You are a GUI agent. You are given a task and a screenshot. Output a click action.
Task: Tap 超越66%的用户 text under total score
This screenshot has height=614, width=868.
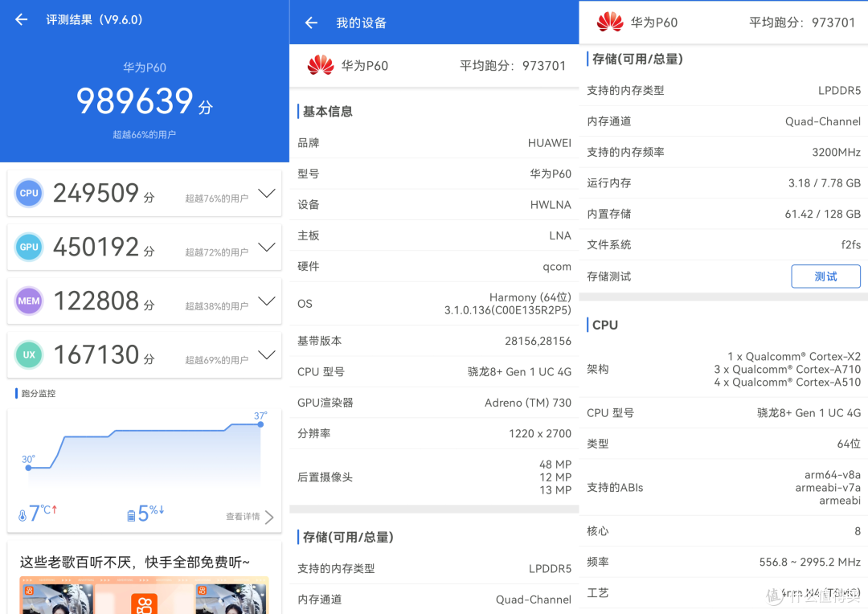pyautogui.click(x=145, y=134)
